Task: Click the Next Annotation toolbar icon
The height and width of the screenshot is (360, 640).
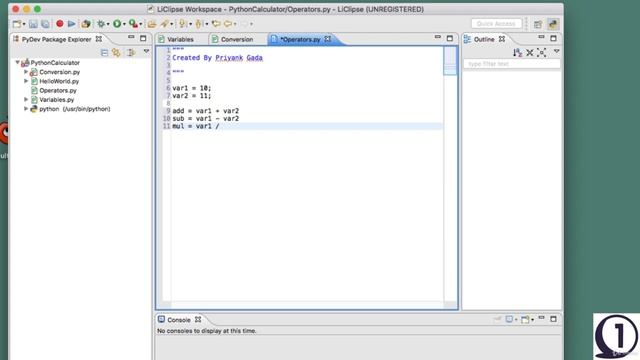Action: point(183,24)
